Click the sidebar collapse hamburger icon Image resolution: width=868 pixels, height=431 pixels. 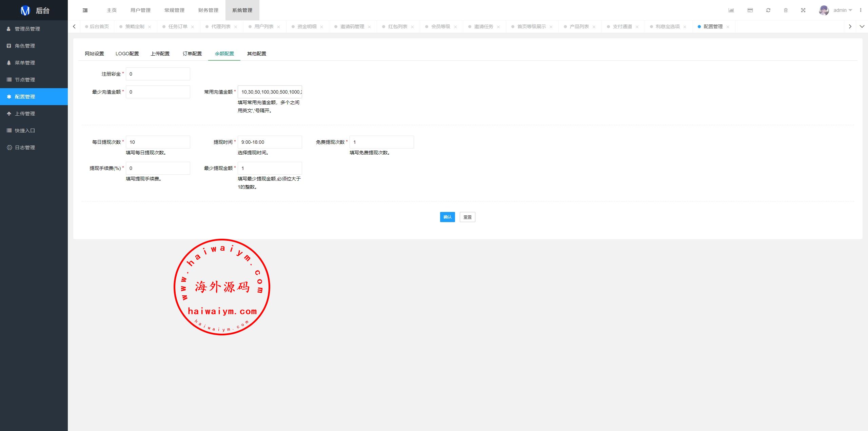click(85, 10)
